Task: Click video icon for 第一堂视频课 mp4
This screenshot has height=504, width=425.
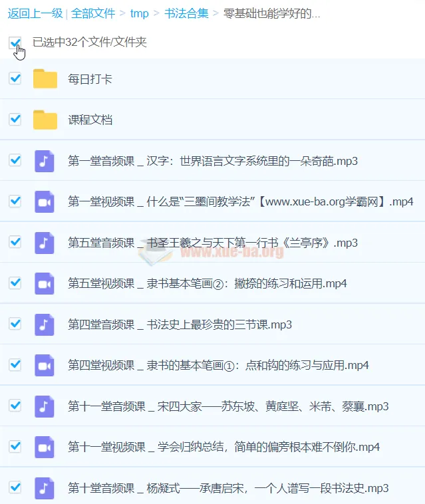Action: click(45, 201)
